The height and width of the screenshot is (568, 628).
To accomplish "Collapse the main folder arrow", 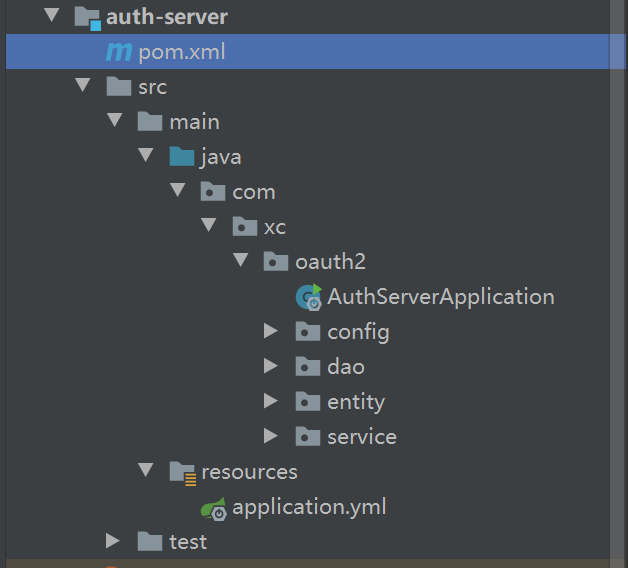I will coord(114,122).
